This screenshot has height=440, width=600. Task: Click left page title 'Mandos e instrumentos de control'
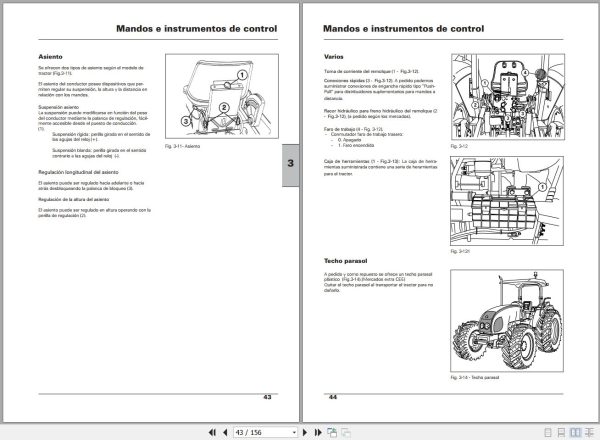coord(197,29)
